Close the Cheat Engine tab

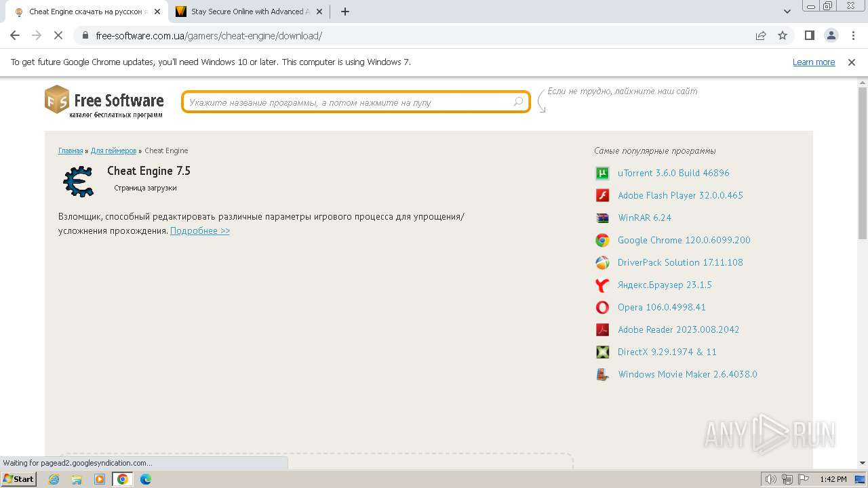[x=157, y=12]
